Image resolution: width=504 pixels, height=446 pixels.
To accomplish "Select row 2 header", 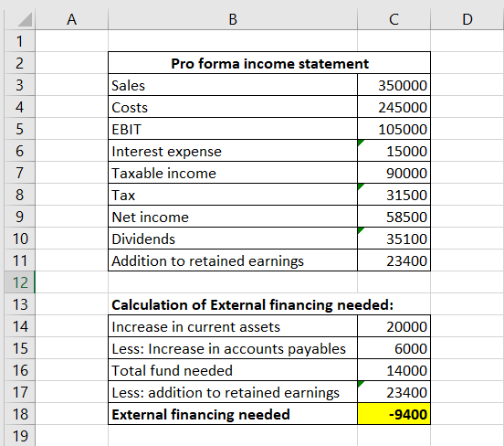I will click(19, 63).
